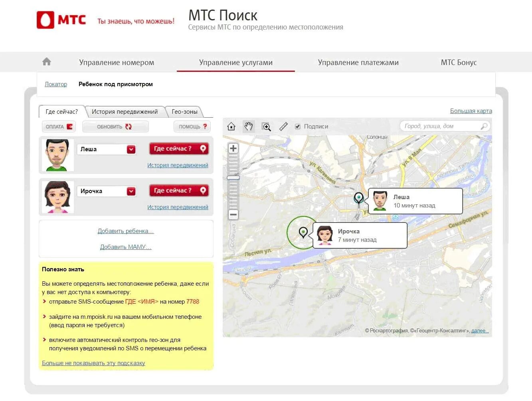Image resolution: width=532 pixels, height=401 pixels.
Task: Click the Леша 10 минут назад popup
Action: pyautogui.click(x=415, y=201)
